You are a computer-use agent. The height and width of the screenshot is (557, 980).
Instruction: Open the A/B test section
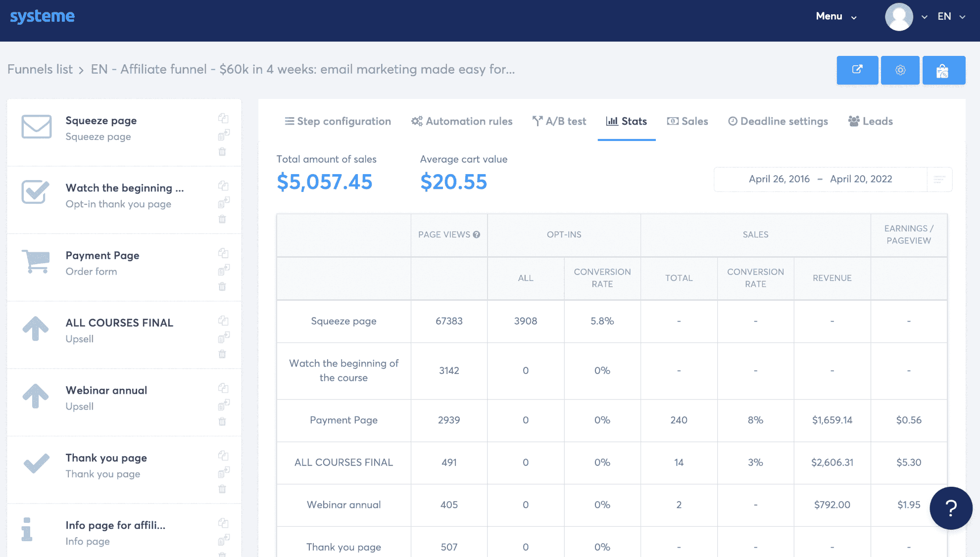(559, 121)
